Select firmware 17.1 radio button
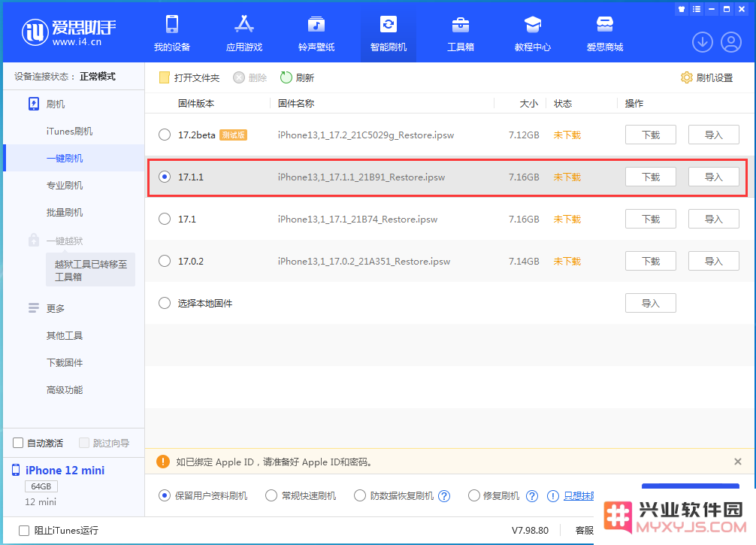This screenshot has height=545, width=756. click(x=165, y=219)
